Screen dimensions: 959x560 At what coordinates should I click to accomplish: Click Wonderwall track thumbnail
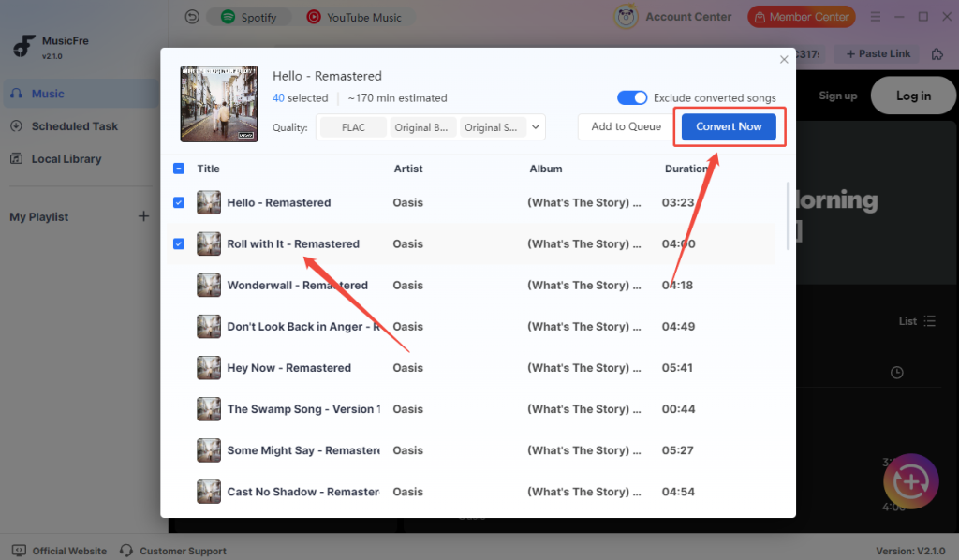[x=209, y=286]
